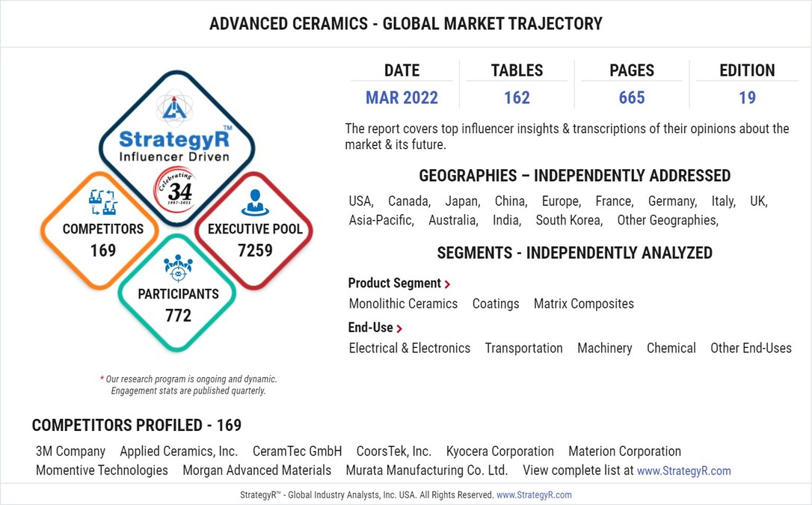Click India in the geographies list
Viewport: 812px width, 505px height.
tap(507, 220)
